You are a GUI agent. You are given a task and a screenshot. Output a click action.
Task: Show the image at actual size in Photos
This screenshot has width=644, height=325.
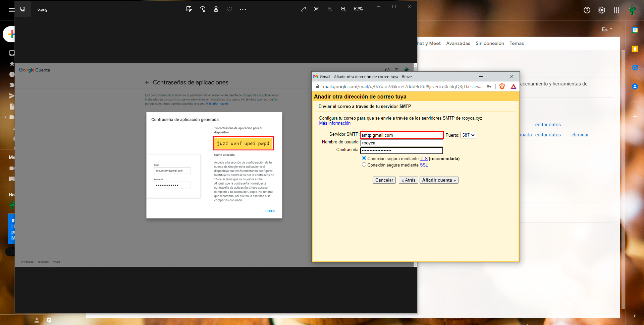tap(317, 9)
